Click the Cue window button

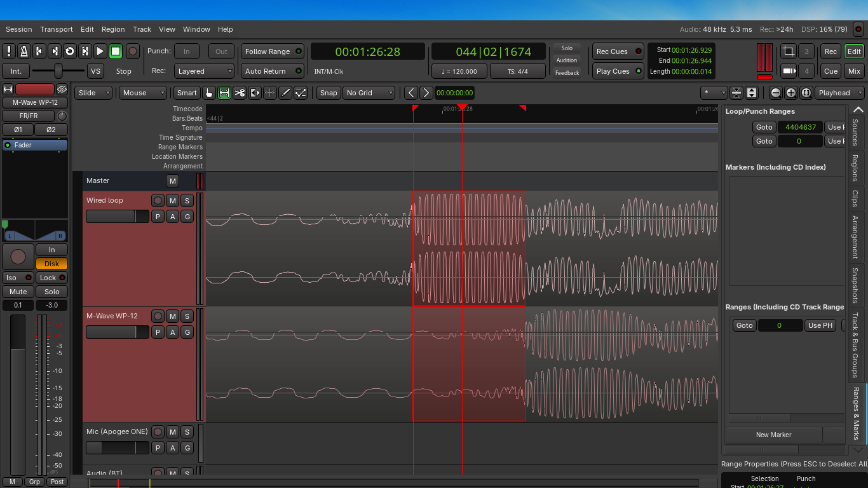pyautogui.click(x=831, y=71)
